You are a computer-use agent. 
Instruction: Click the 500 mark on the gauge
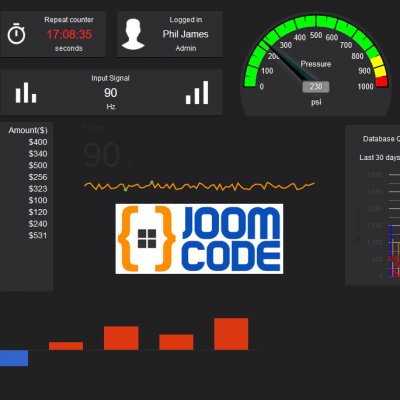(x=316, y=35)
